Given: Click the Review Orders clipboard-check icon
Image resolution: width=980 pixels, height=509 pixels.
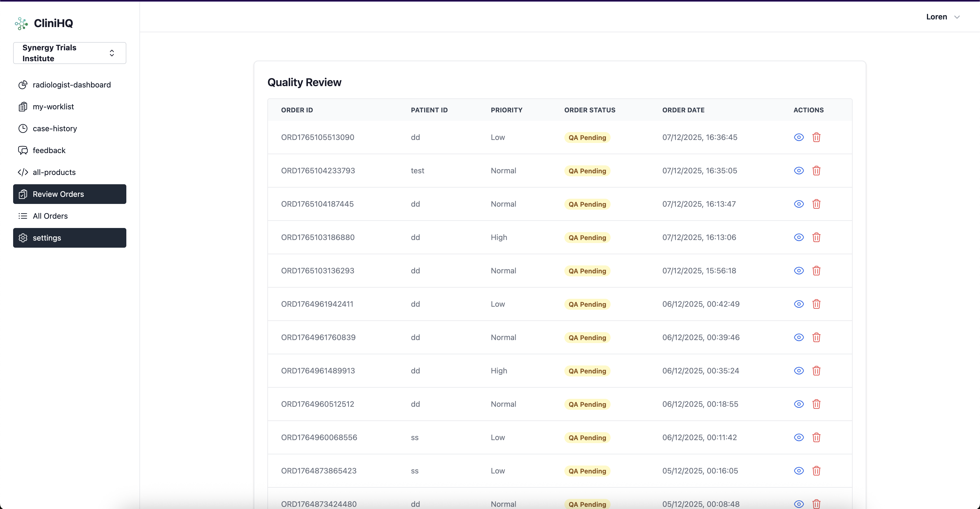Looking at the screenshot, I should (23, 194).
